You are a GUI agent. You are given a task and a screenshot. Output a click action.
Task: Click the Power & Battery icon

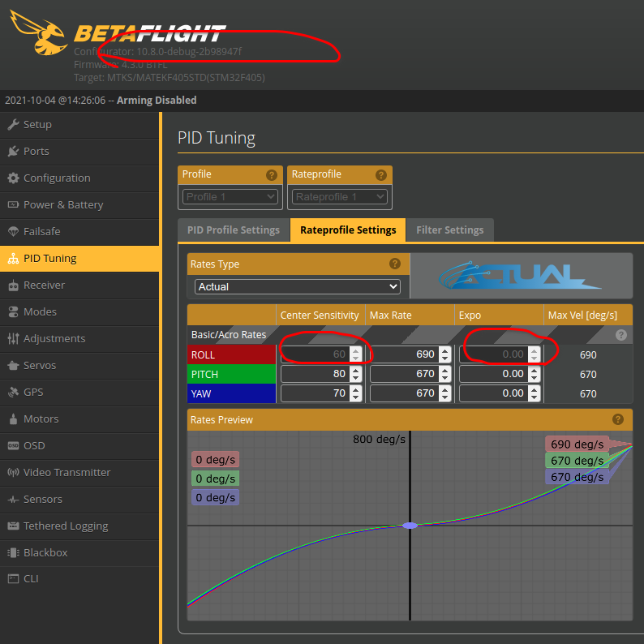pyautogui.click(x=13, y=204)
